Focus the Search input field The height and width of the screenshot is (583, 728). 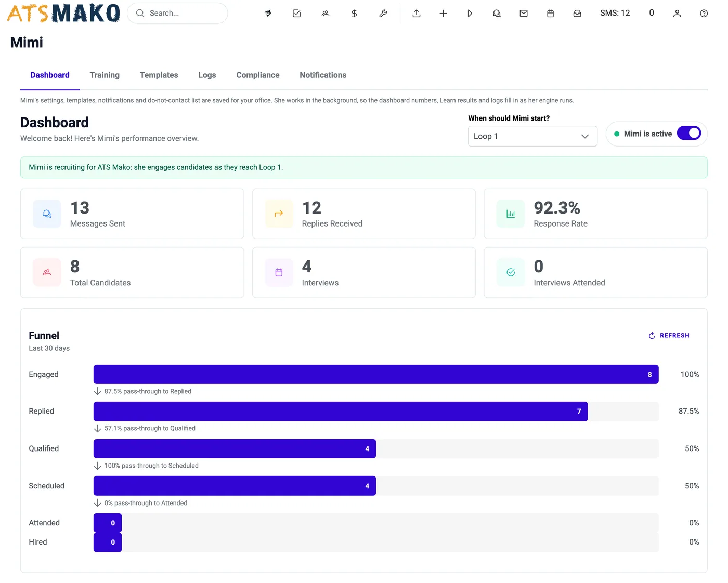pyautogui.click(x=177, y=13)
